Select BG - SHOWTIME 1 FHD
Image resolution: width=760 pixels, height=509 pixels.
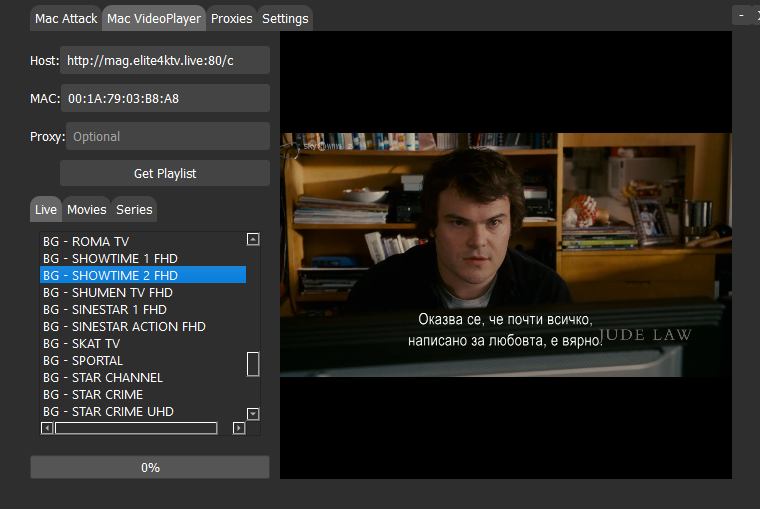coord(143,258)
